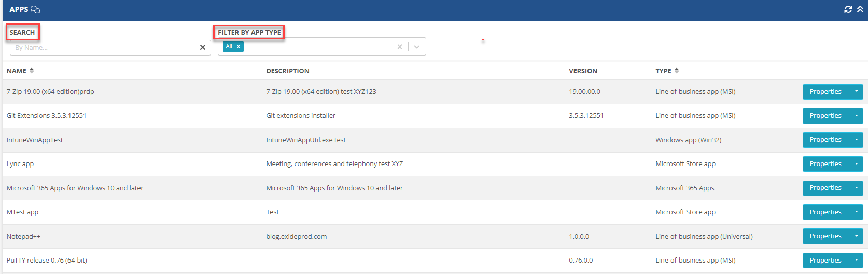Expand dropdown arrow next to 7-Zip Properties
Screen dimensions: 868x274
click(x=856, y=92)
